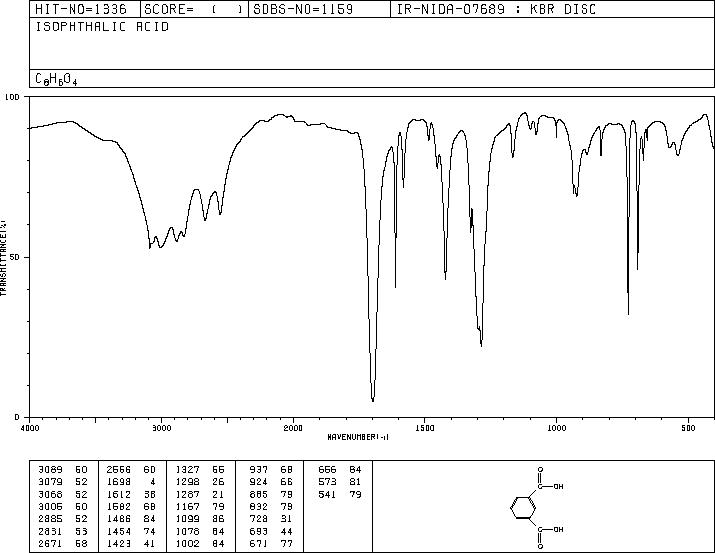Screen dimensions: 715x553
Task: Click the 500 tick label on x-axis
Action: point(689,428)
